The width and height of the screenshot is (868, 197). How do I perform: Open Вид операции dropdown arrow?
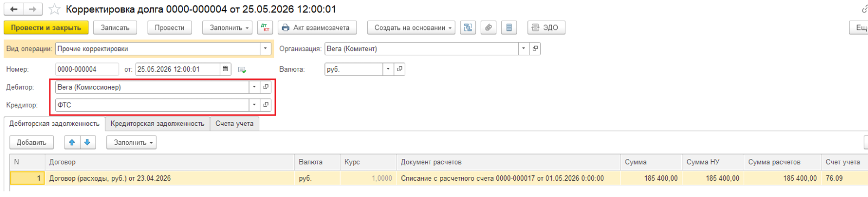[x=266, y=49]
